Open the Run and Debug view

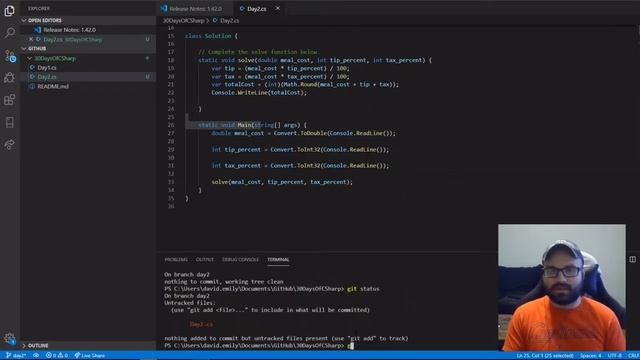click(x=9, y=78)
